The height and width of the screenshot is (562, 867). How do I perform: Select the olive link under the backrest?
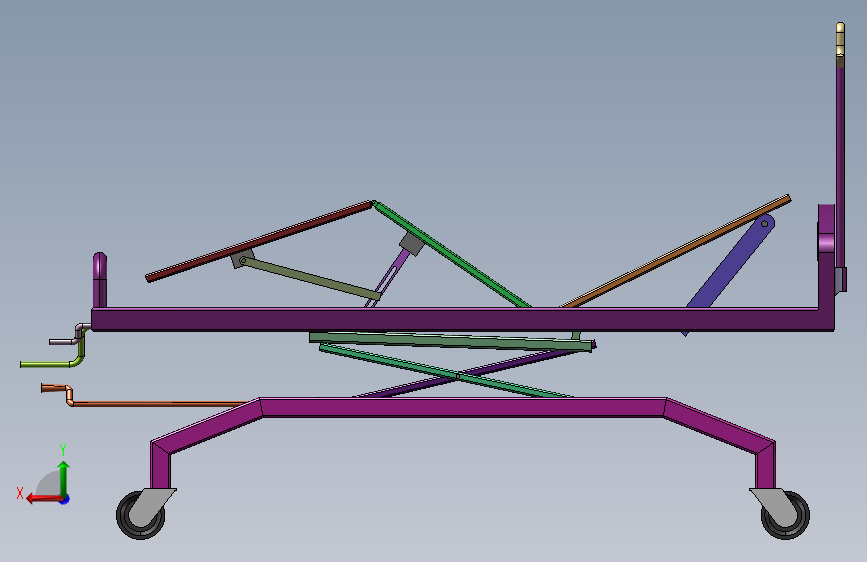311,279
